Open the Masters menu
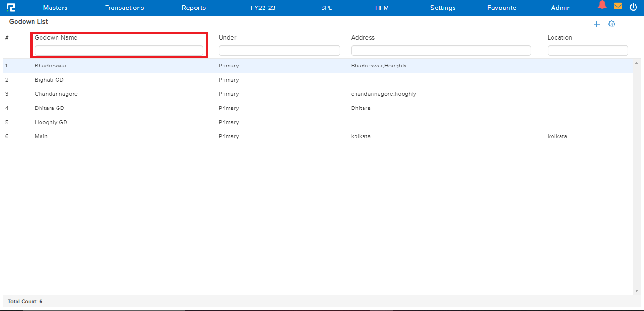The height and width of the screenshot is (311, 644). 55,8
